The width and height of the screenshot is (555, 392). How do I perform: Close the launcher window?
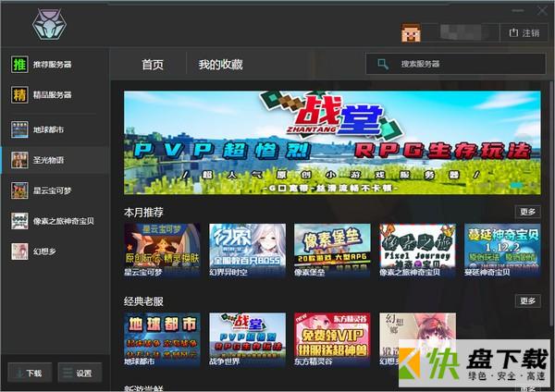click(x=542, y=10)
